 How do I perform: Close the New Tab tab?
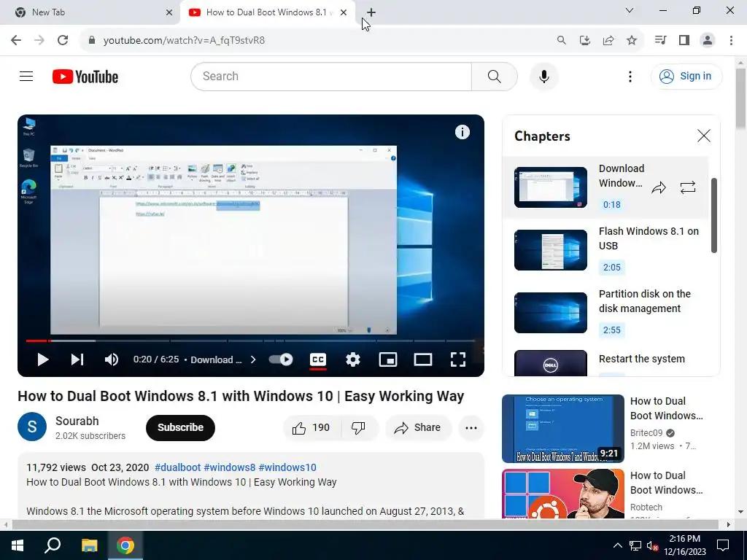pyautogui.click(x=169, y=12)
